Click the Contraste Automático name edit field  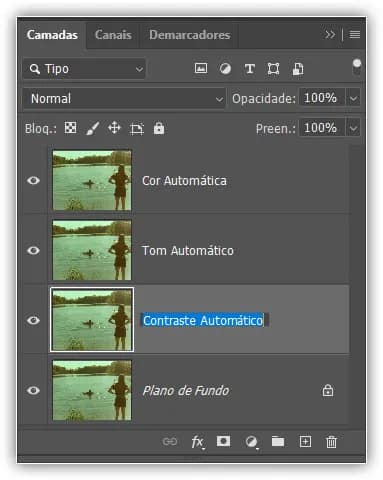204,320
